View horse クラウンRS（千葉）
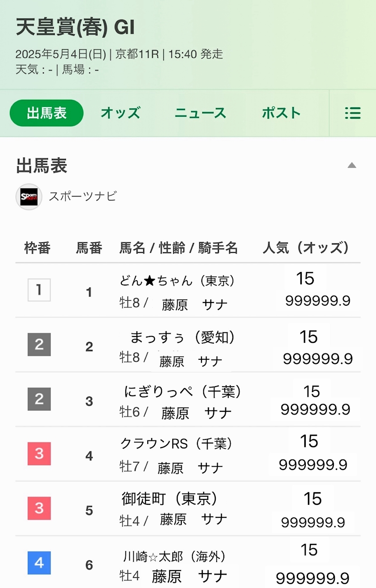 [176, 443]
